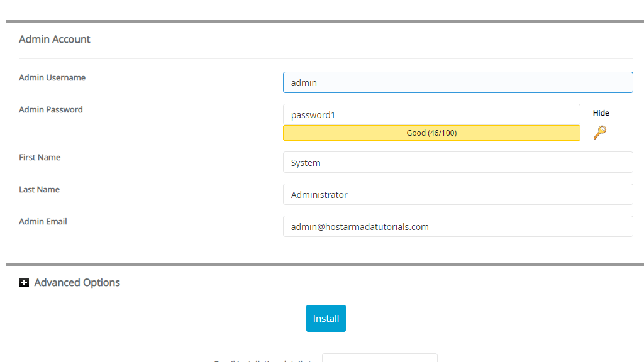Select the First Name field with System
Viewport: 644px width, 362px height.
[457, 162]
